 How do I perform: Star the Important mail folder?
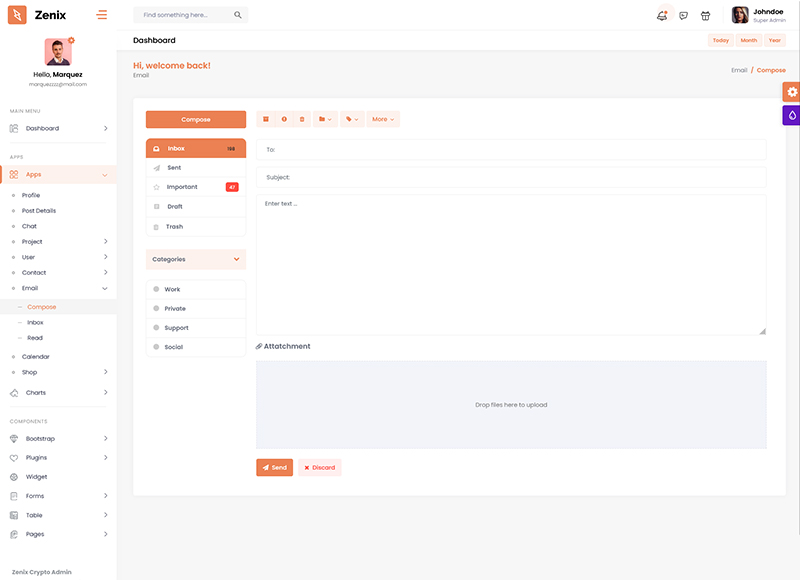tap(156, 187)
